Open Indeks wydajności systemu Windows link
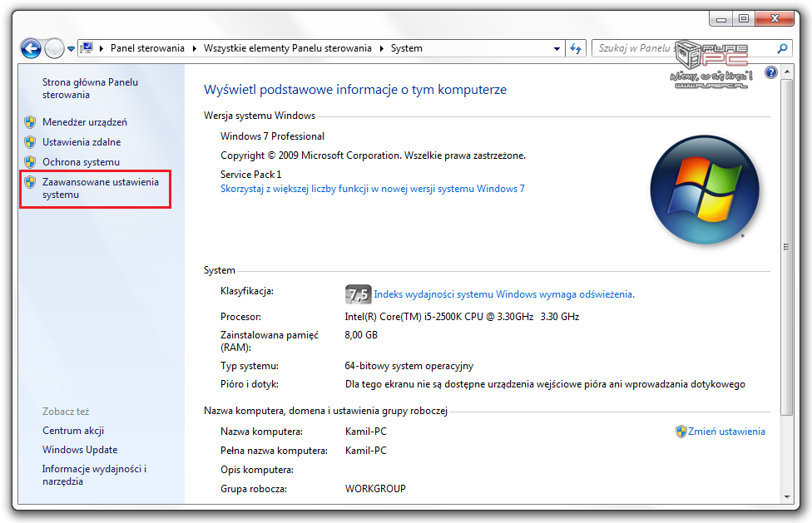This screenshot has height=523, width=812. click(504, 294)
